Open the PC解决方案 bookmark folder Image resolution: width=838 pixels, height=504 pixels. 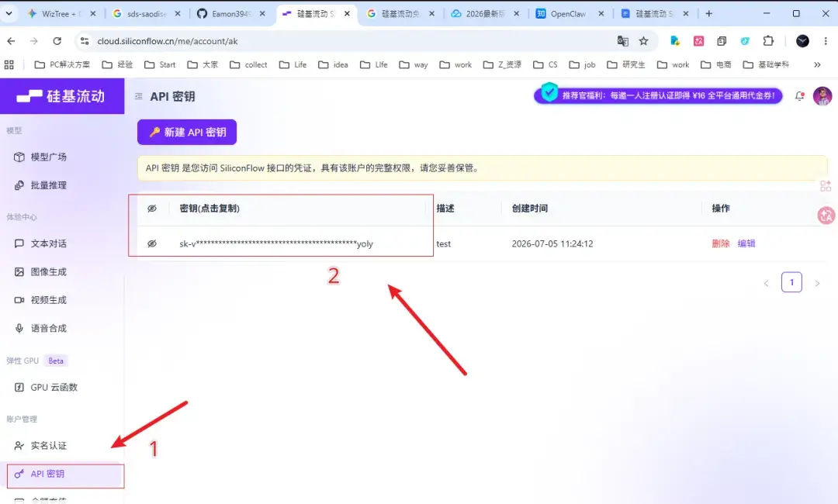tap(63, 64)
